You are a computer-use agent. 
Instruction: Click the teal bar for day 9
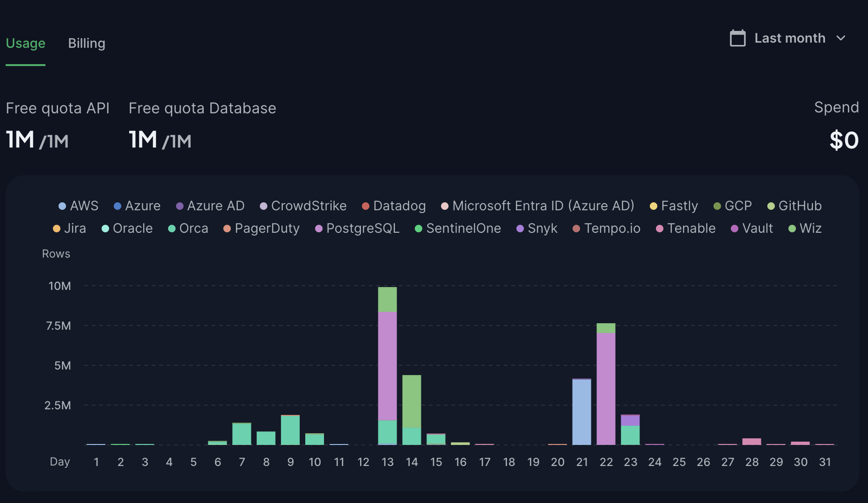pos(290,430)
